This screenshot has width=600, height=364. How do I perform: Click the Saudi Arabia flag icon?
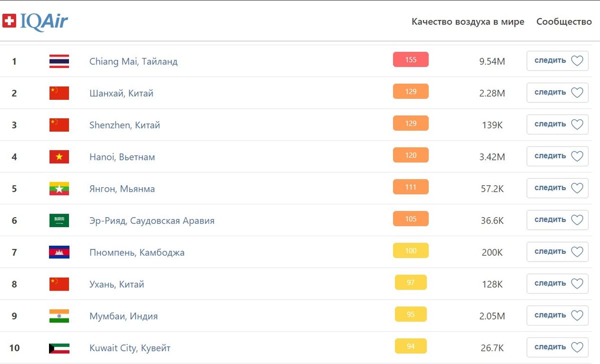click(x=59, y=221)
